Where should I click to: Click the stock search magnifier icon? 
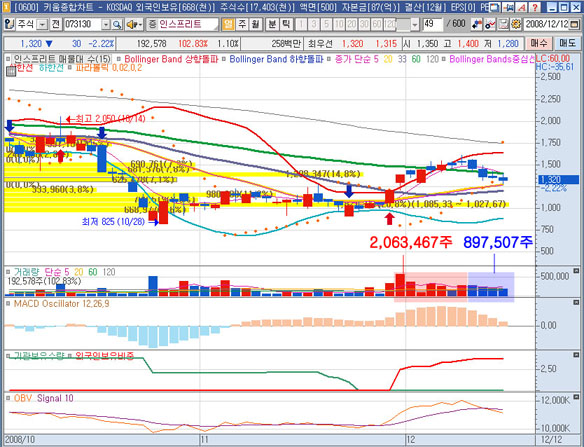(117, 25)
